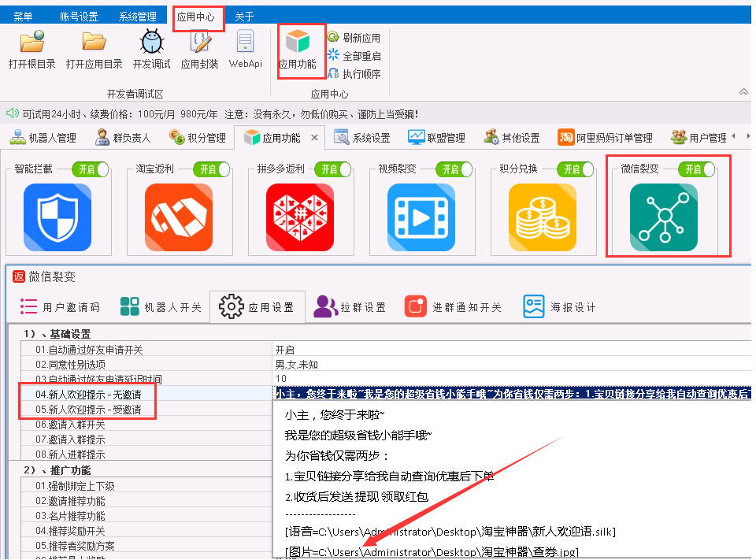The width and height of the screenshot is (756, 560).
Task: Toggle the 拼多多返利 开启 switch
Action: (x=332, y=169)
